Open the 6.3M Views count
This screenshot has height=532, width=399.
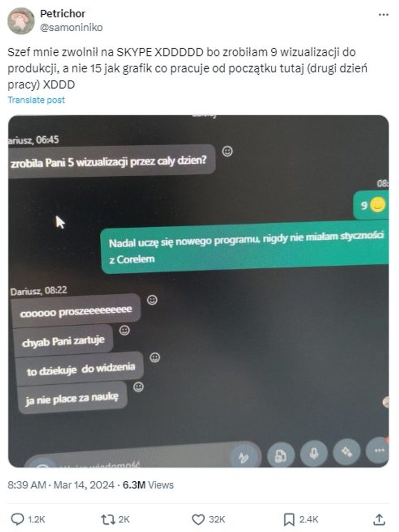pyautogui.click(x=148, y=485)
